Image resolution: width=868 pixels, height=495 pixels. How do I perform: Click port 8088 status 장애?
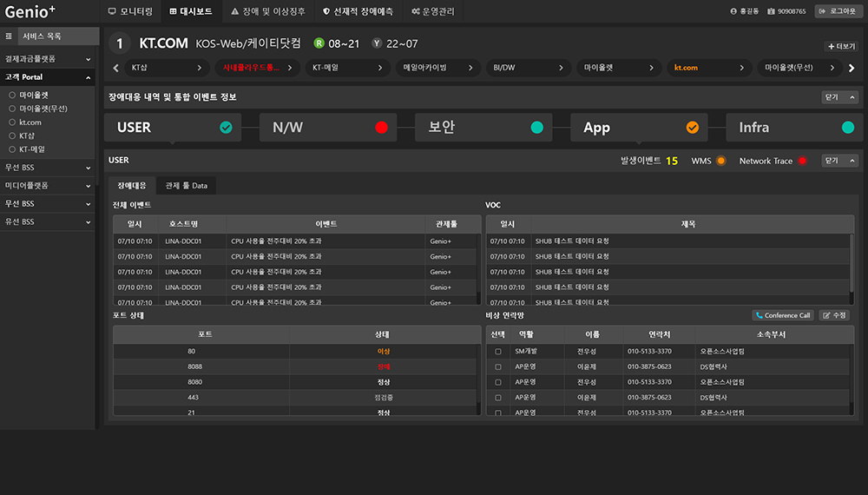tap(384, 367)
